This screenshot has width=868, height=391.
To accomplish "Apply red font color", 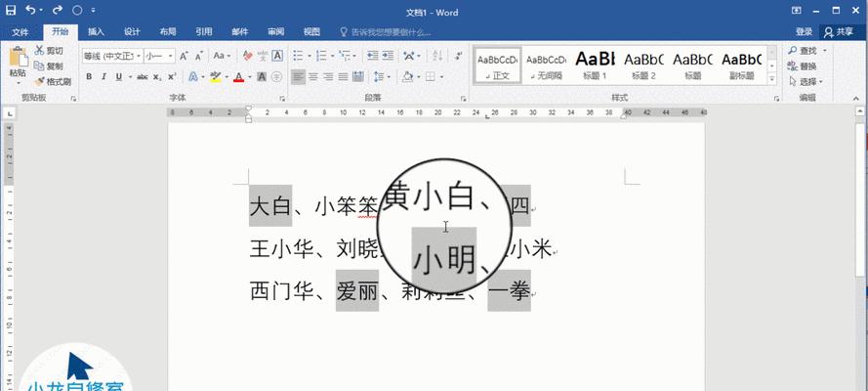I will (238, 77).
